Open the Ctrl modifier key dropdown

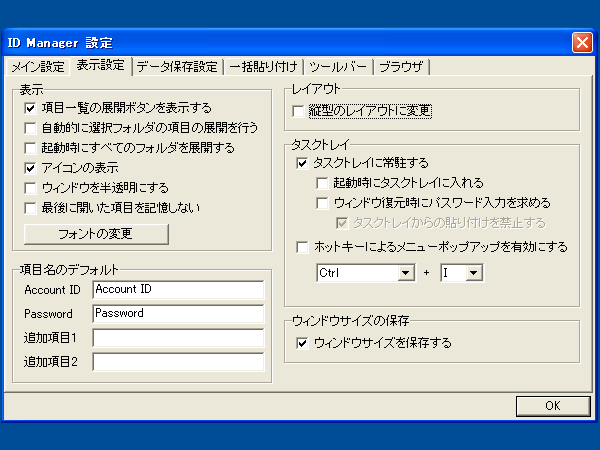[x=406, y=273]
